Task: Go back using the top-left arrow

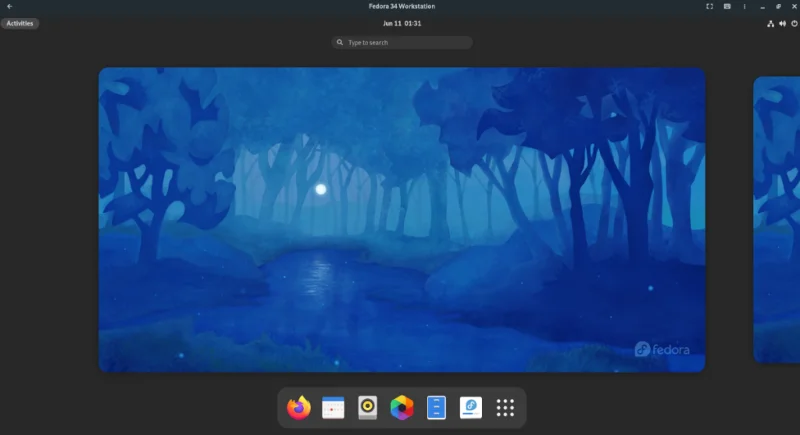Action: (10, 7)
